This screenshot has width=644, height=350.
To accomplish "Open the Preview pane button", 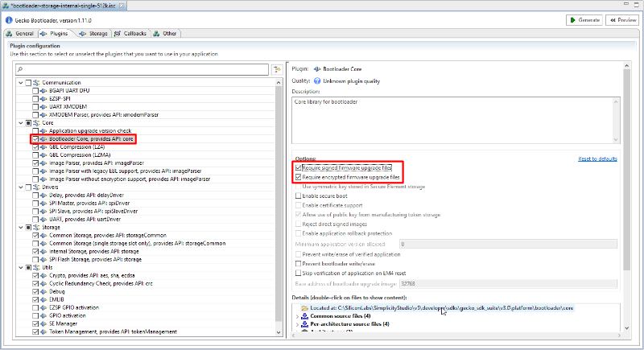I will tap(622, 19).
